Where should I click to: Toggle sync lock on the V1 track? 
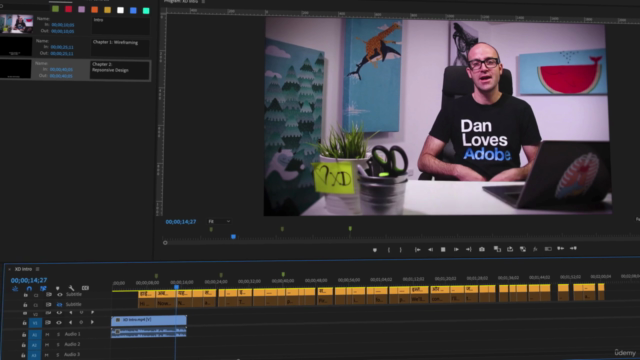click(48, 322)
